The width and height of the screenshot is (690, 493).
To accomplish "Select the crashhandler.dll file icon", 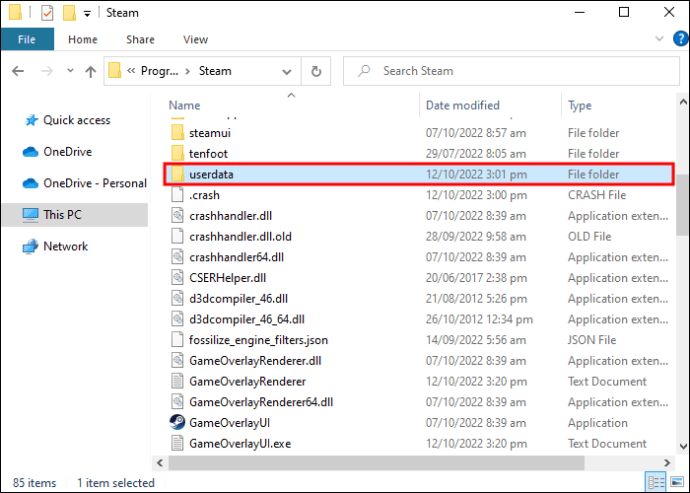I will [177, 215].
